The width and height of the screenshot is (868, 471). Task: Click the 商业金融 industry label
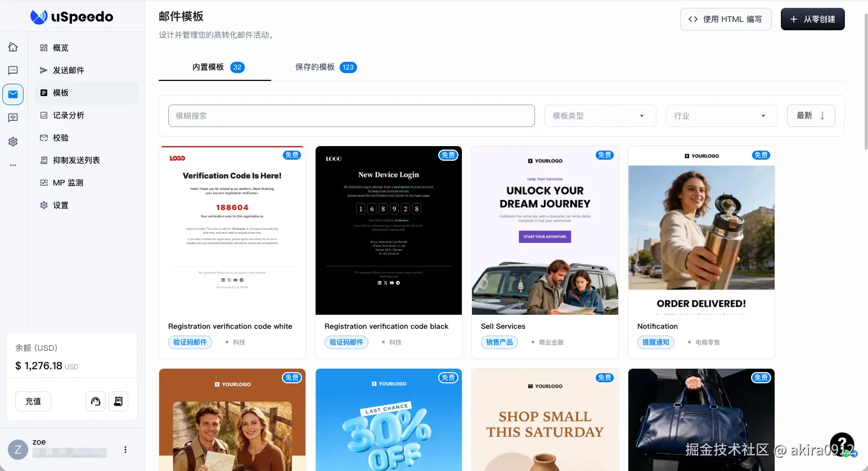551,342
